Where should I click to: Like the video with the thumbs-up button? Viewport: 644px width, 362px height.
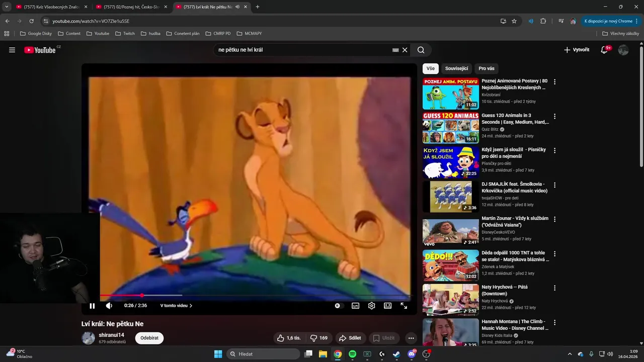point(289,338)
